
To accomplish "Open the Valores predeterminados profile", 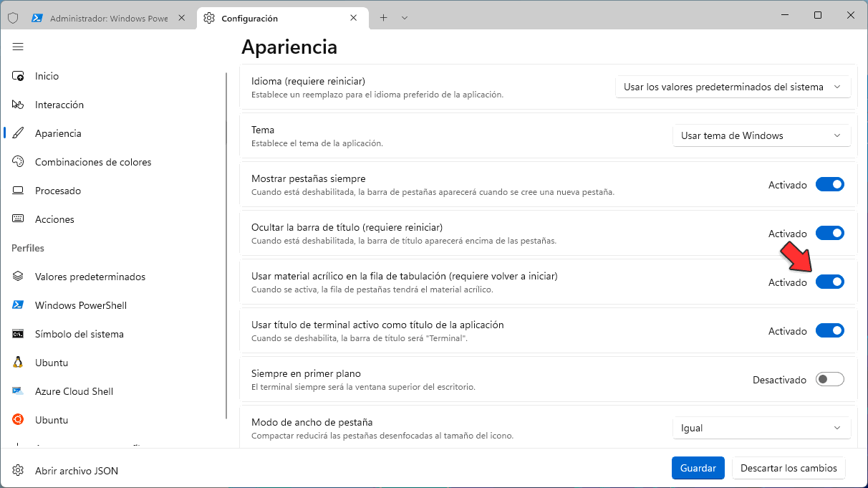I will point(90,277).
